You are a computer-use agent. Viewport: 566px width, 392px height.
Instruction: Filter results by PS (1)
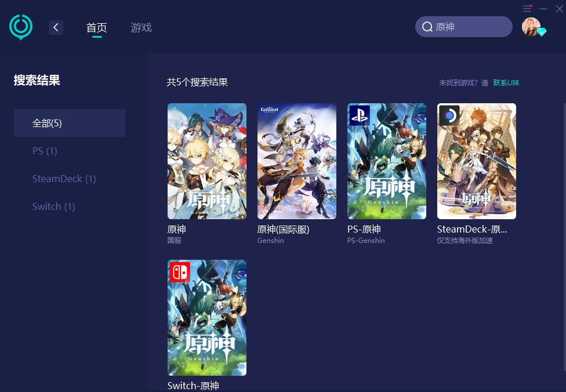(45, 151)
